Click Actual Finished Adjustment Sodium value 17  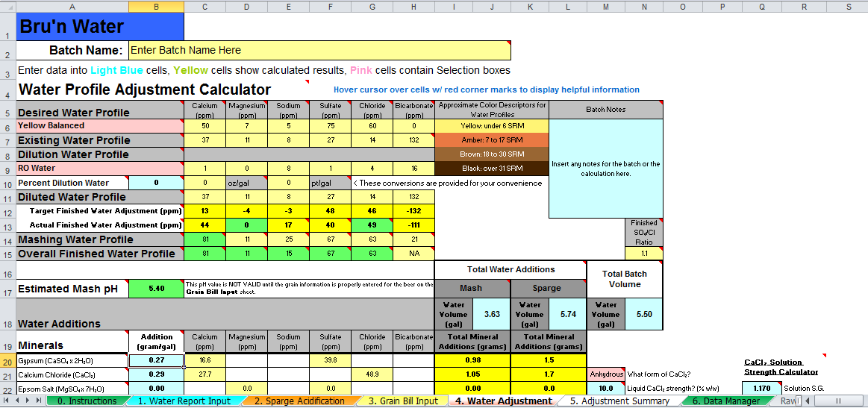[288, 225]
